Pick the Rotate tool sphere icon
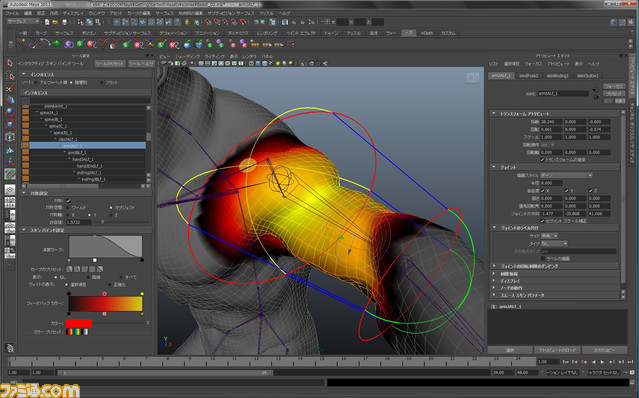Screen dimensions: 639x398 10,112
